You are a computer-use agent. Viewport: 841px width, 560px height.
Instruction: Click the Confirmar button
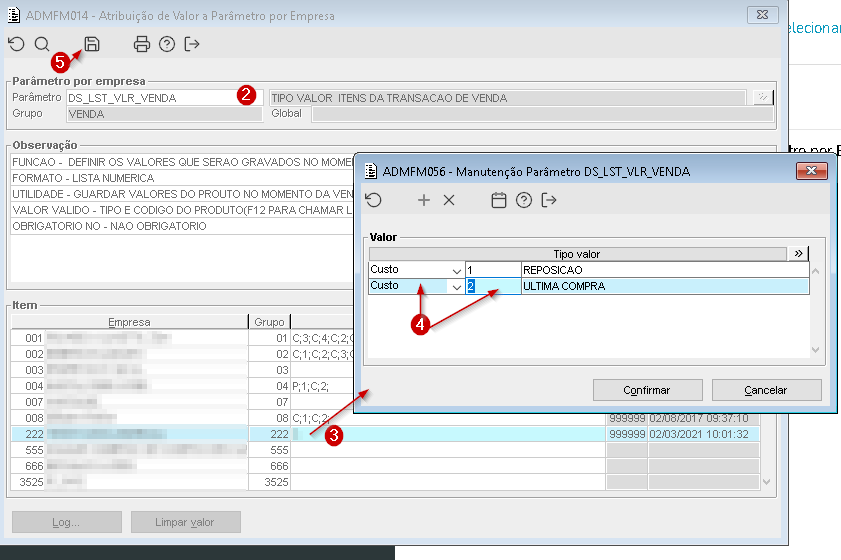click(x=647, y=390)
